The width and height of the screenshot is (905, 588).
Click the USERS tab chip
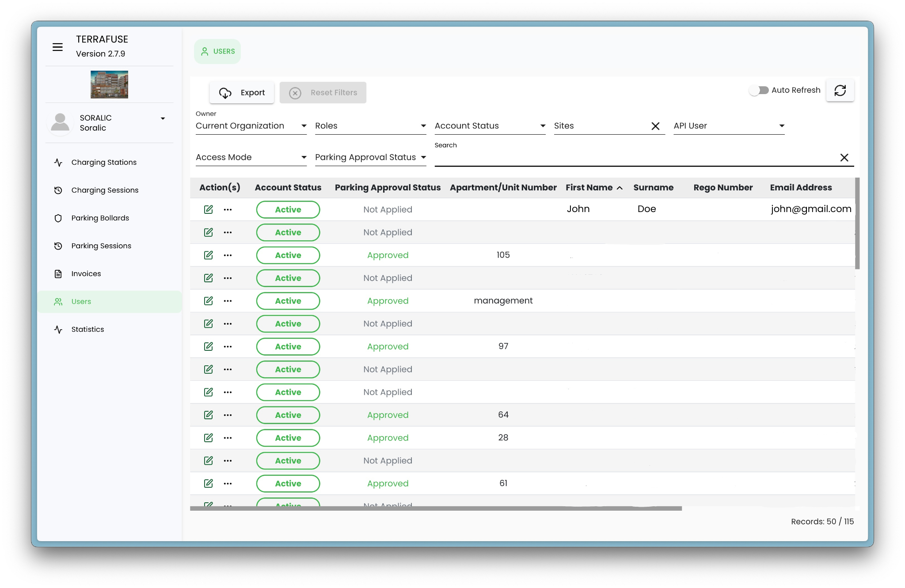217,52
